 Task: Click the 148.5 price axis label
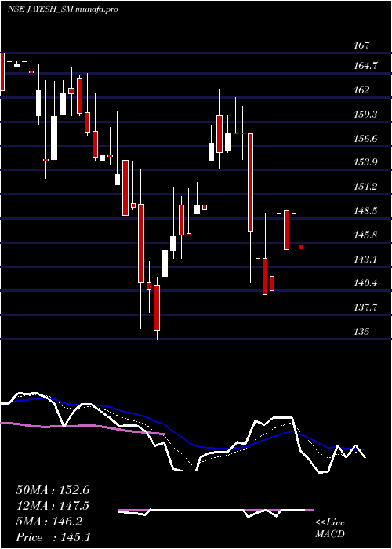coord(365,211)
